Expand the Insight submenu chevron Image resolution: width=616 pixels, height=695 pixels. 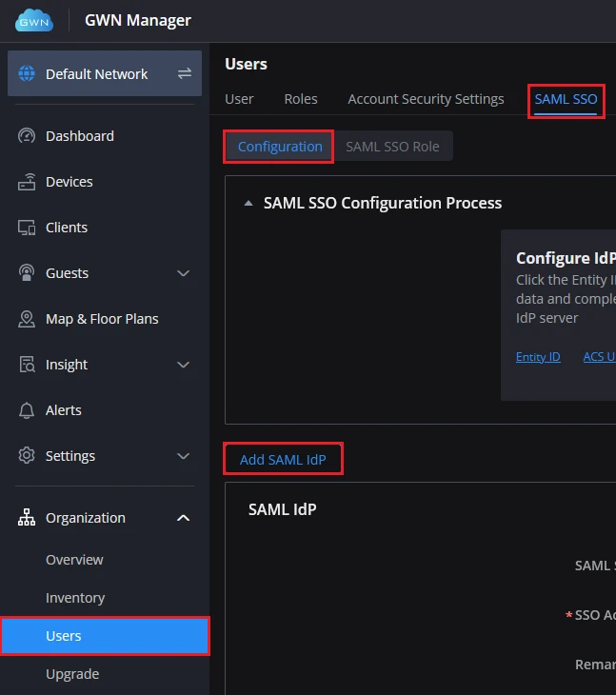[184, 365]
